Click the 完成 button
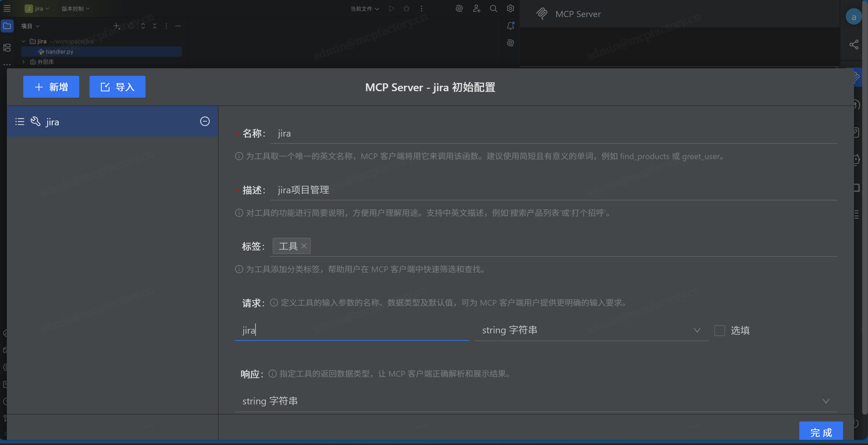868x445 pixels. (x=821, y=432)
